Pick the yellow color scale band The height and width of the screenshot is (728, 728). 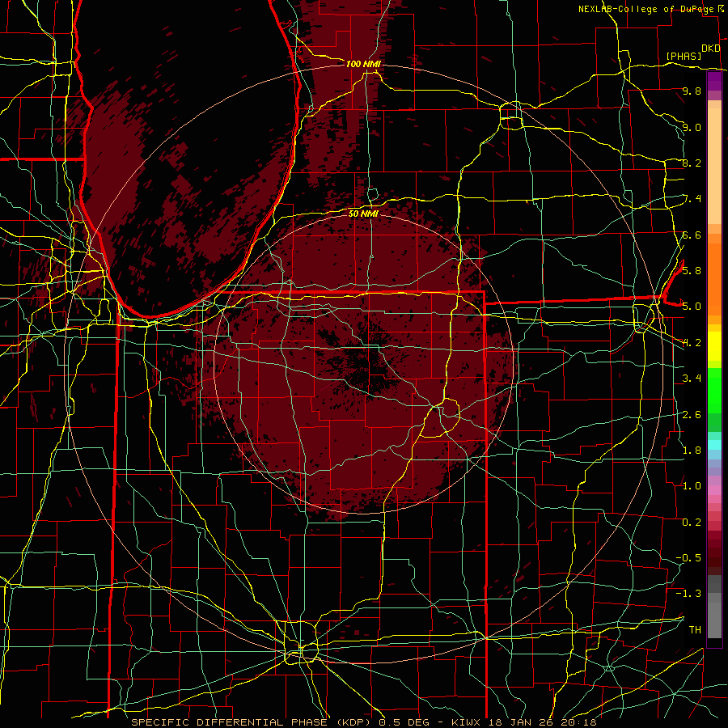[714, 346]
